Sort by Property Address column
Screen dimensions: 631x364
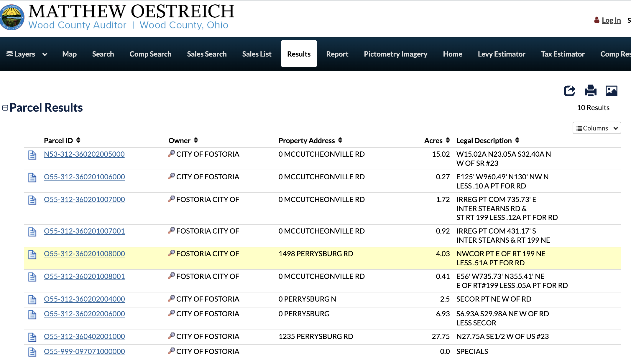310,140
